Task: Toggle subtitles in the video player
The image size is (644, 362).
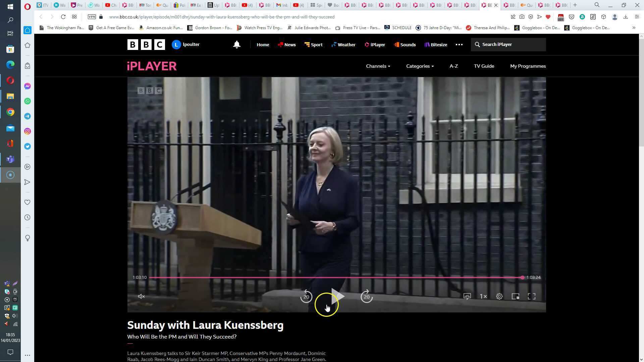Action: [x=467, y=296]
